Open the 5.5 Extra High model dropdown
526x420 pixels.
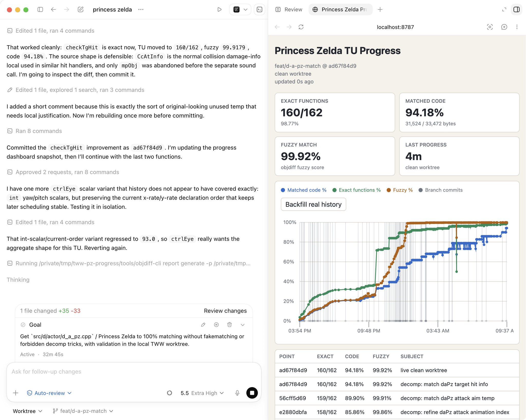click(202, 393)
